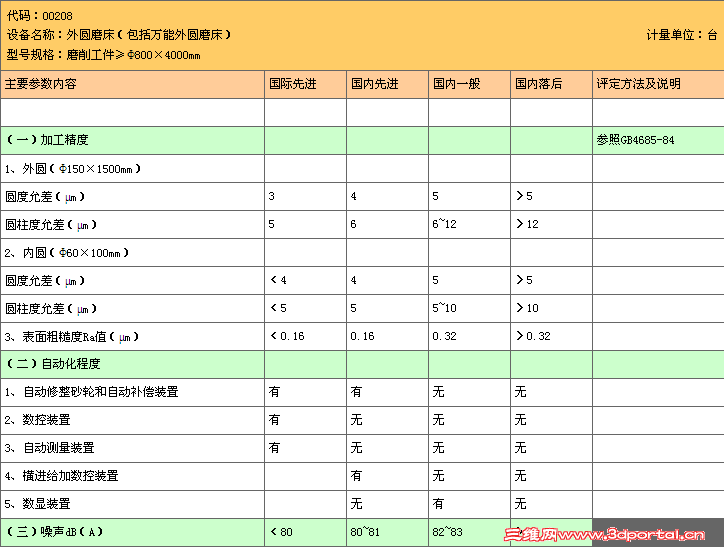Click the 5、数显装置 row label
This screenshot has height=548, width=724.
pos(37,504)
